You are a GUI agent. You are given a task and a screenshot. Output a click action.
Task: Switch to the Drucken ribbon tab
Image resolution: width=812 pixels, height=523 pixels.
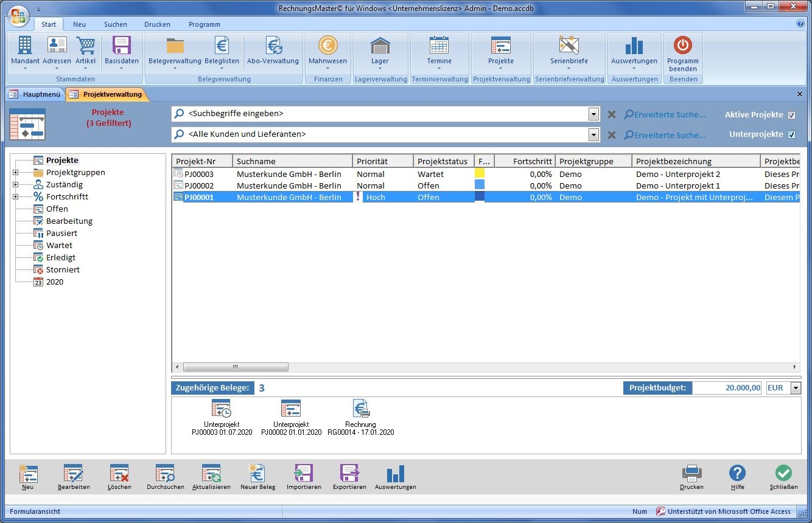point(157,24)
